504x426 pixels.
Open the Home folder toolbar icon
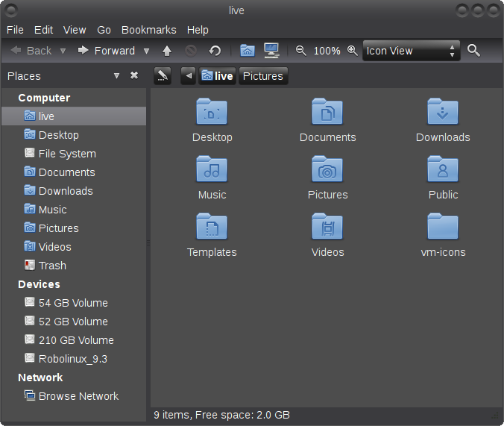248,51
